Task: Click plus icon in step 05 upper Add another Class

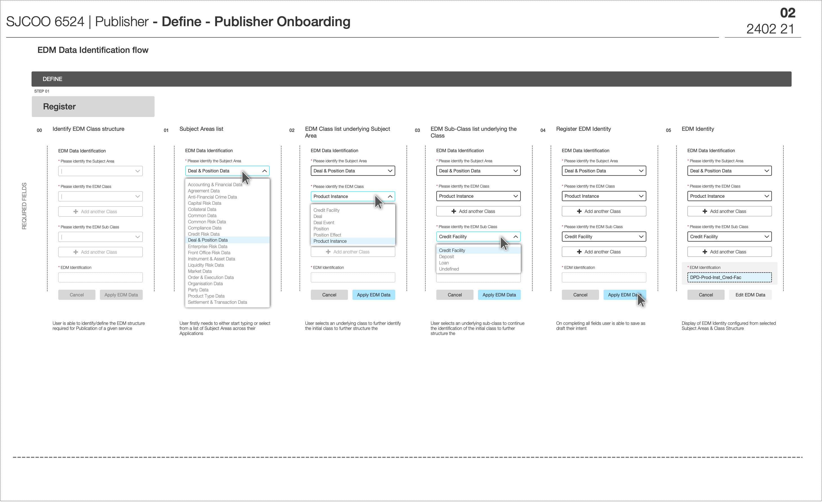Action: coord(705,211)
